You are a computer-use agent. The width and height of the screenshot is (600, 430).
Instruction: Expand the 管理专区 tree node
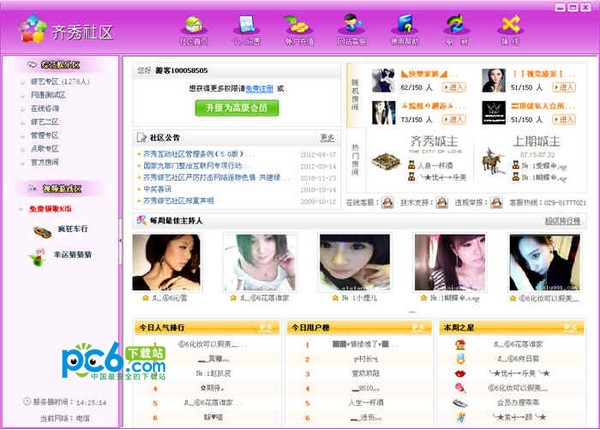[23, 136]
